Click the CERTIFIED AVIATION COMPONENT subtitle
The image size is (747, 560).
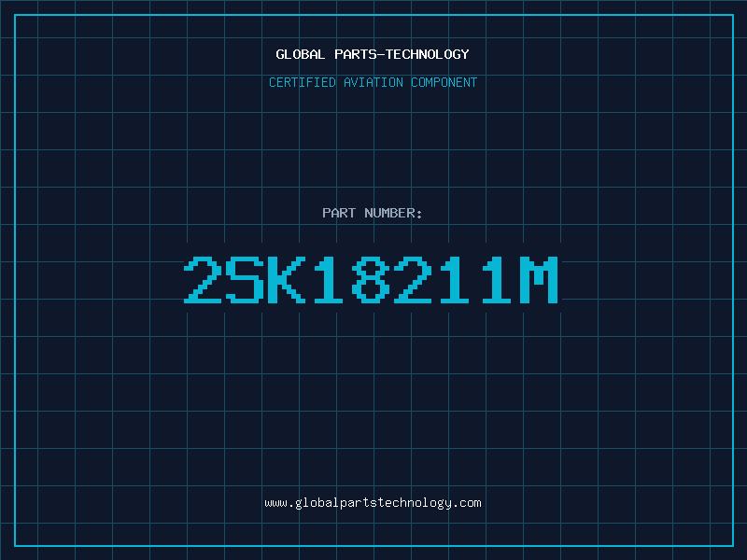[373, 82]
